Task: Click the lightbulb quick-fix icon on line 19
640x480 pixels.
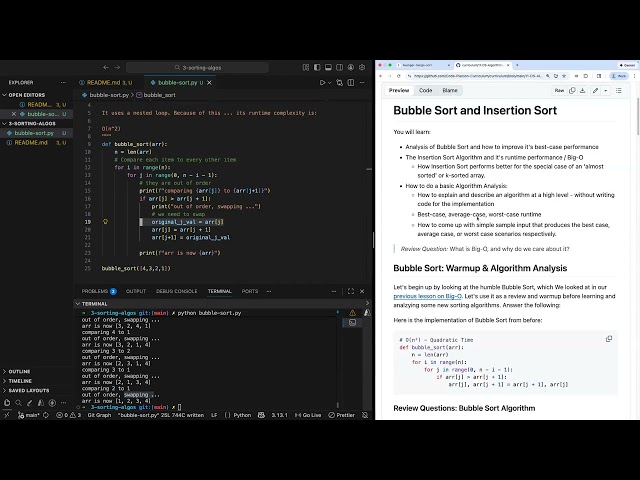Action: (x=105, y=222)
